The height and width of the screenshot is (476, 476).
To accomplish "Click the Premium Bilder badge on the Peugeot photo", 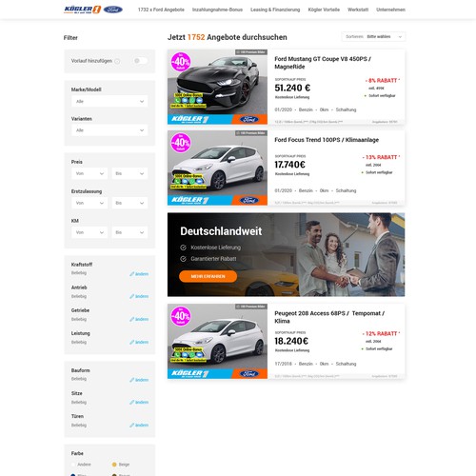I will 251,307.
